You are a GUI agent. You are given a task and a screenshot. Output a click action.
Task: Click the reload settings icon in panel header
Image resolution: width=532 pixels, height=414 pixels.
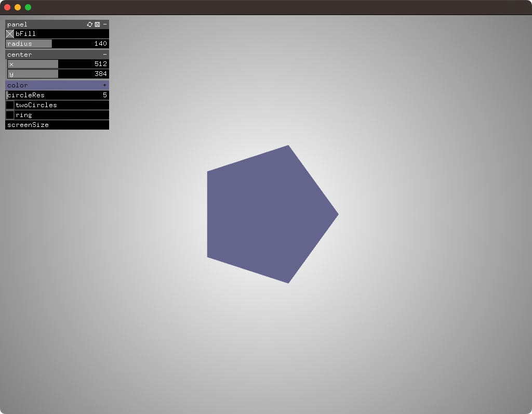tap(90, 24)
